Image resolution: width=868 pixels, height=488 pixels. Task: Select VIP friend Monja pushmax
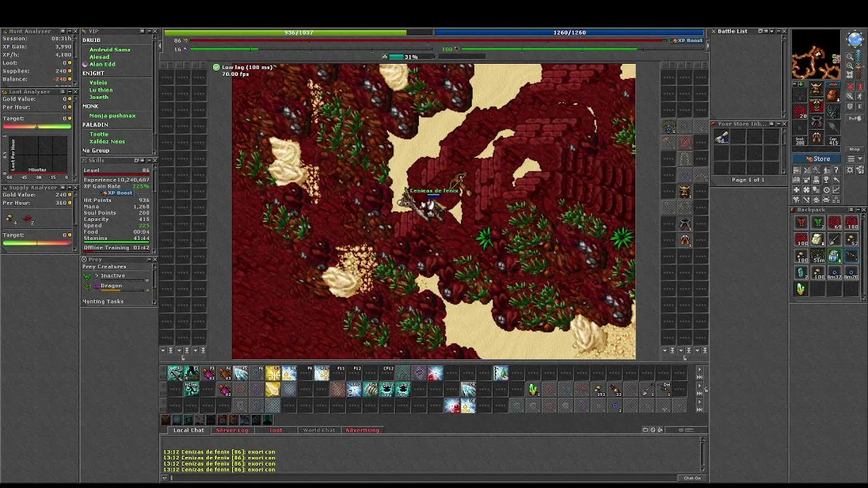113,115
